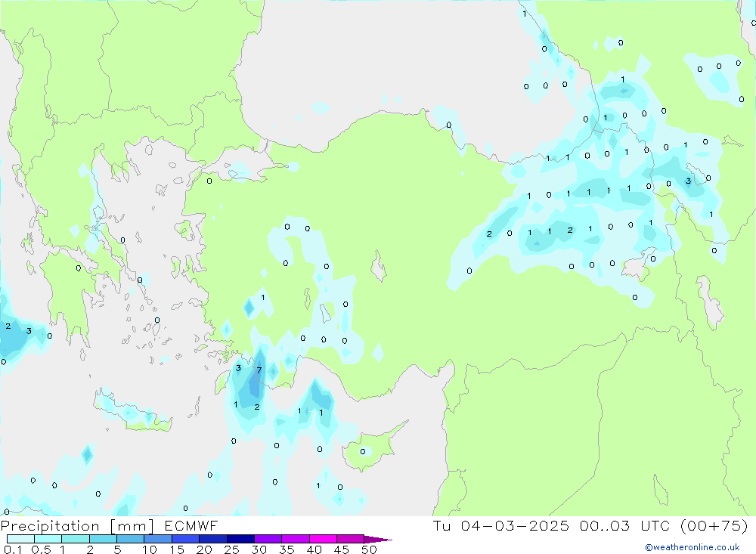Click the precipitation value '7' on the map
The width and height of the screenshot is (756, 554).
(259, 370)
